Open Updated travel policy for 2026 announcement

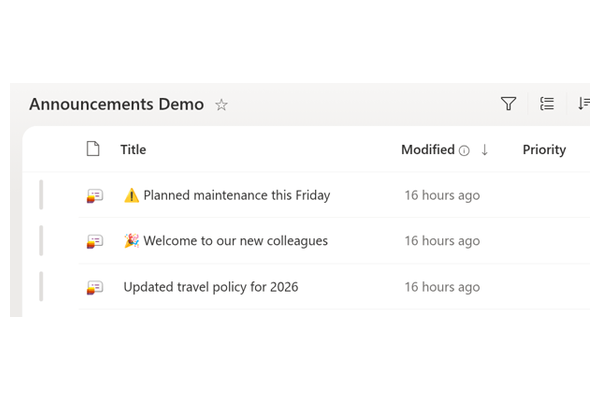click(211, 287)
